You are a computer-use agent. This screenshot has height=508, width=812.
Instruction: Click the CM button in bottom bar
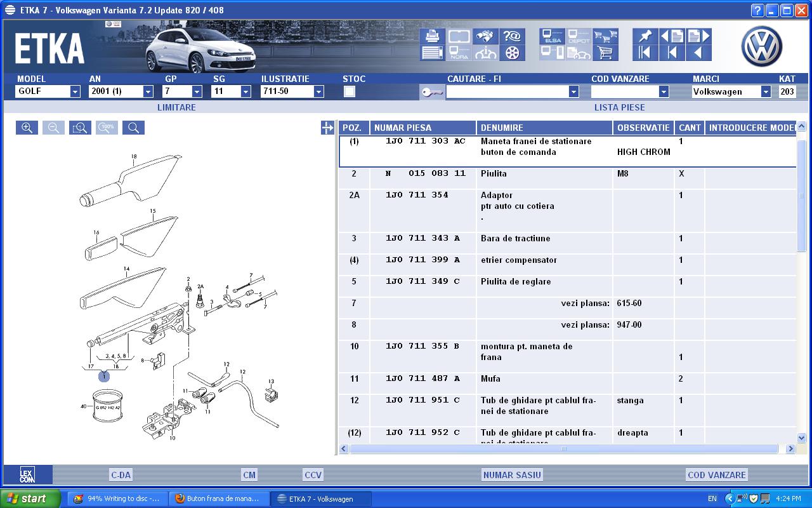click(x=249, y=474)
